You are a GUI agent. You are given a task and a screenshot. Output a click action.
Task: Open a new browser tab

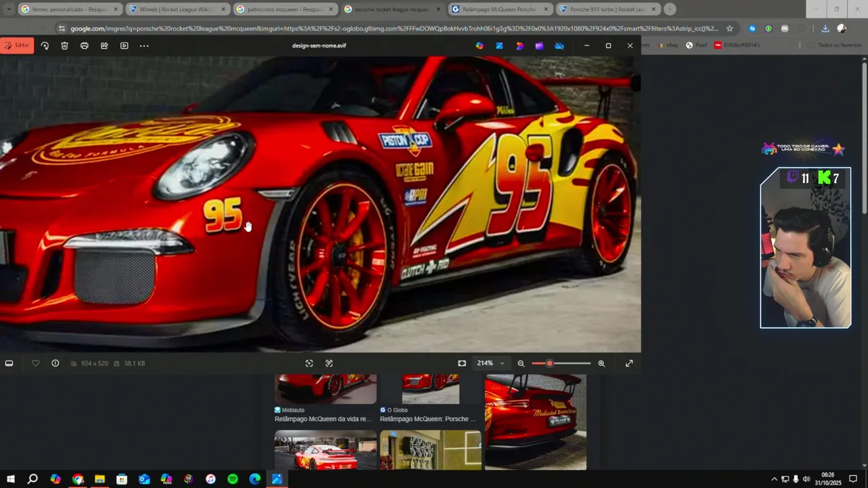669,9
